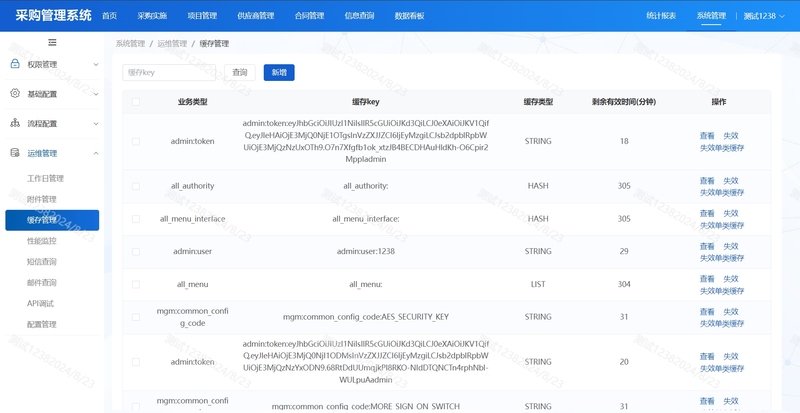Click 失效单类缓存 for the AES_SECURITY_KEY row
Image resolution: width=800 pixels, height=413 pixels.
coord(722,324)
